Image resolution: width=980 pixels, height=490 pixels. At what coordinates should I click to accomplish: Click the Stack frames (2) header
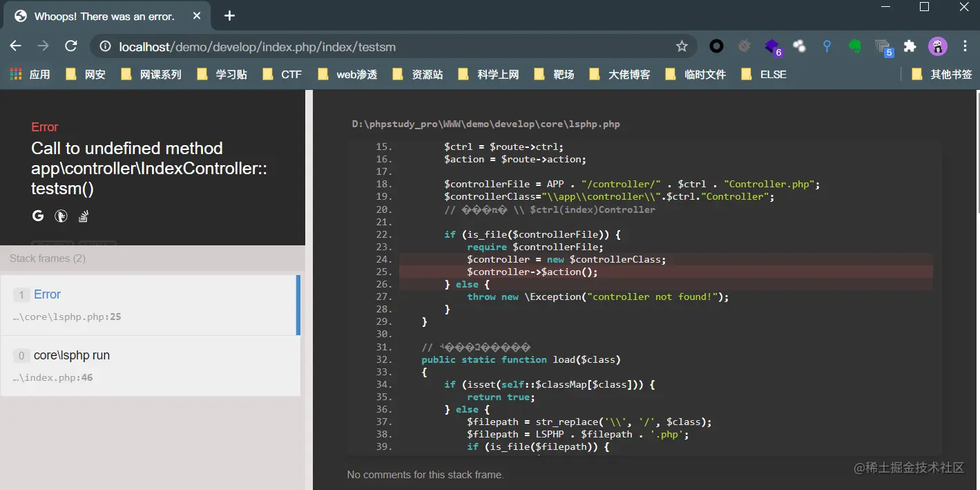[x=48, y=258]
